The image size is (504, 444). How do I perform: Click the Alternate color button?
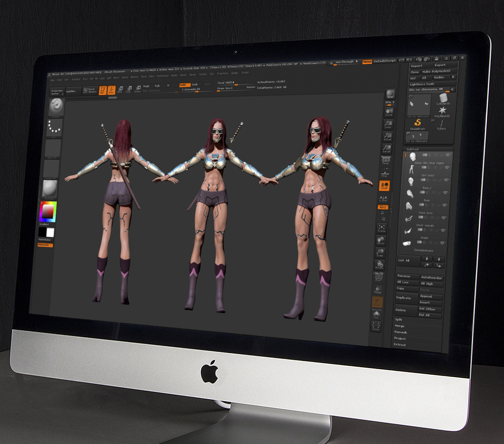[x=45, y=245]
